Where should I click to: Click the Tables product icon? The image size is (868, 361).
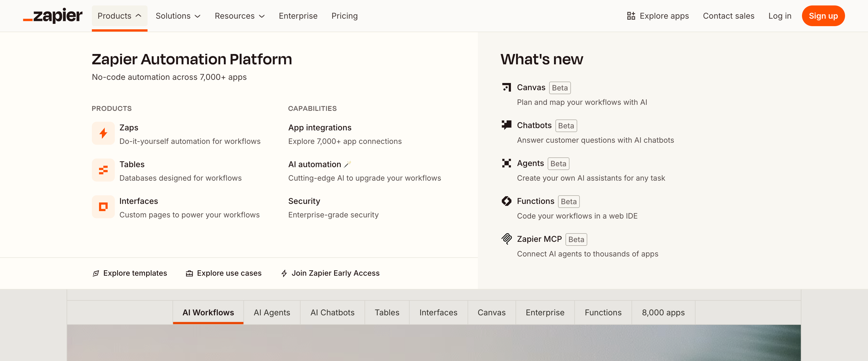point(103,170)
